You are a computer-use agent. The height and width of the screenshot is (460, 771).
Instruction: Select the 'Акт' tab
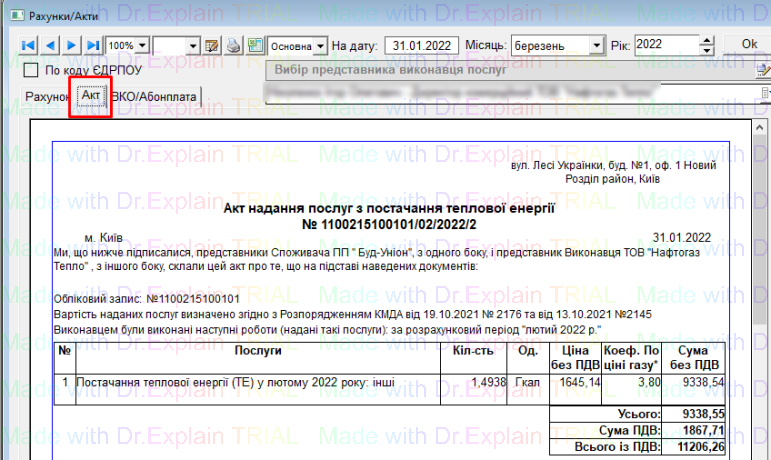(x=91, y=96)
